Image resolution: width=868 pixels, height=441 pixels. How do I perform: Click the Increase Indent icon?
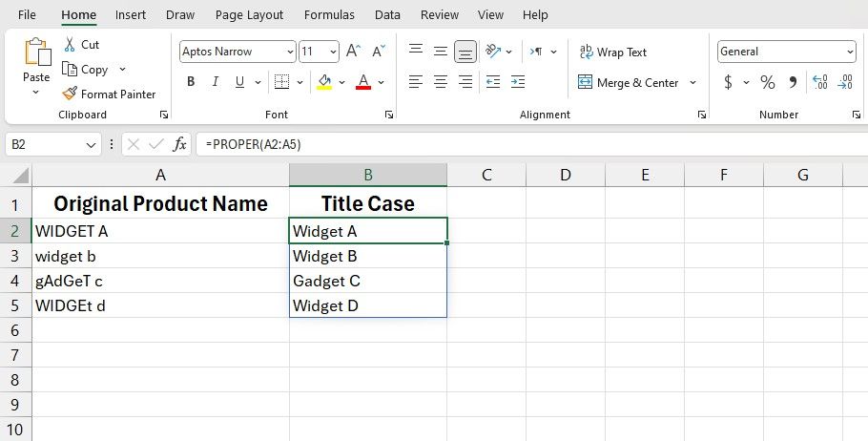tap(518, 83)
